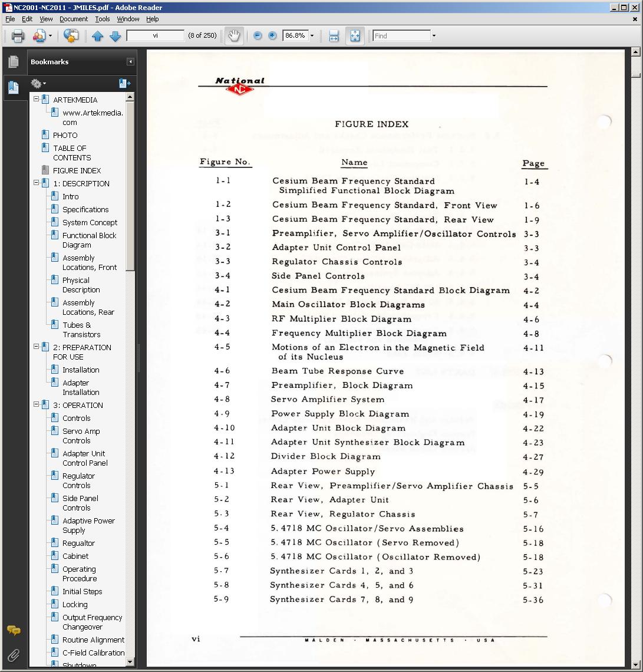Go to Physical Description bookmark

point(81,285)
